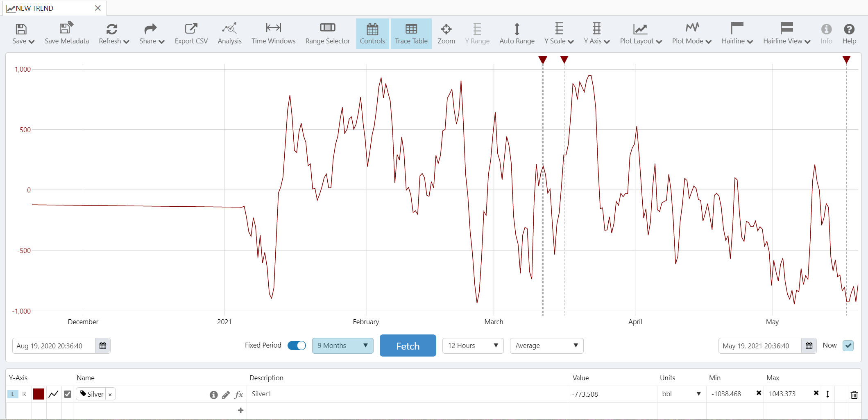The width and height of the screenshot is (868, 420).
Task: Open the Average aggregation dropdown
Action: point(546,345)
